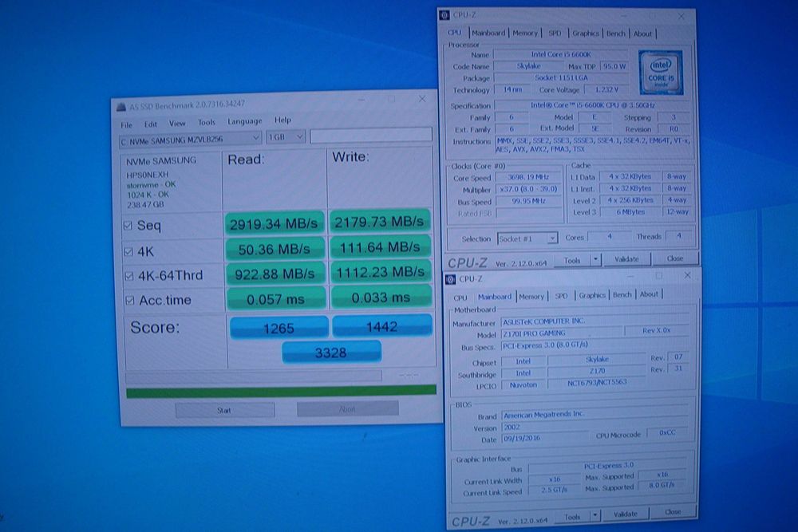Open the Tools menu in AS SSD
Image resolution: width=798 pixels, height=532 pixels.
(x=207, y=122)
